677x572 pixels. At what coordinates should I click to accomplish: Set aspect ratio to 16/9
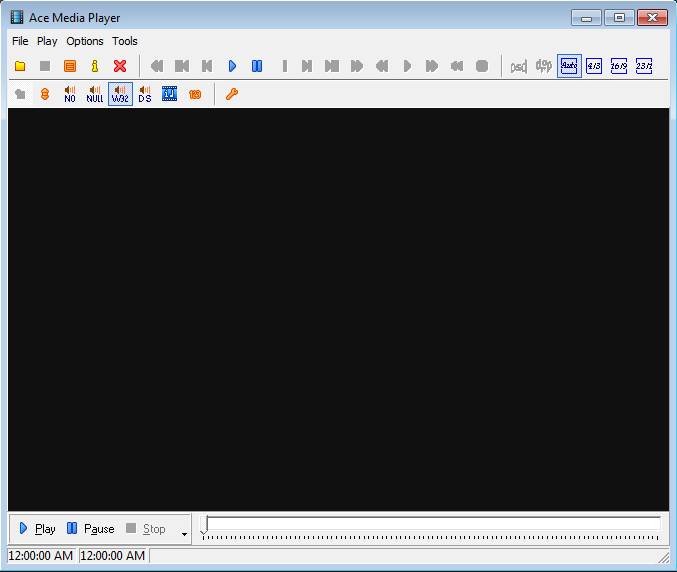tap(619, 66)
